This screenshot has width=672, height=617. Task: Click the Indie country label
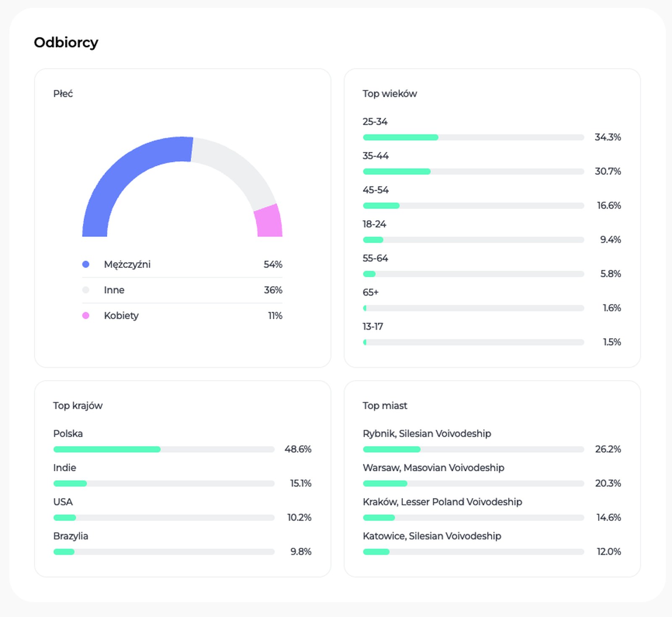click(65, 467)
